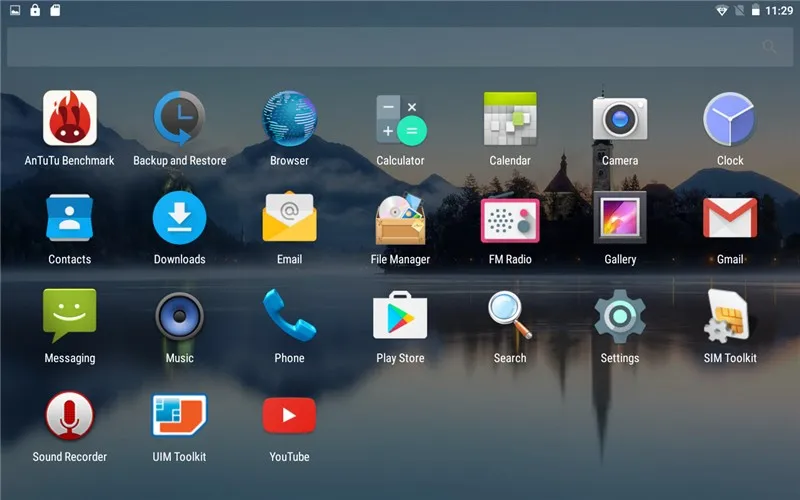Tap the Wi-Fi status icon

pyautogui.click(x=721, y=10)
